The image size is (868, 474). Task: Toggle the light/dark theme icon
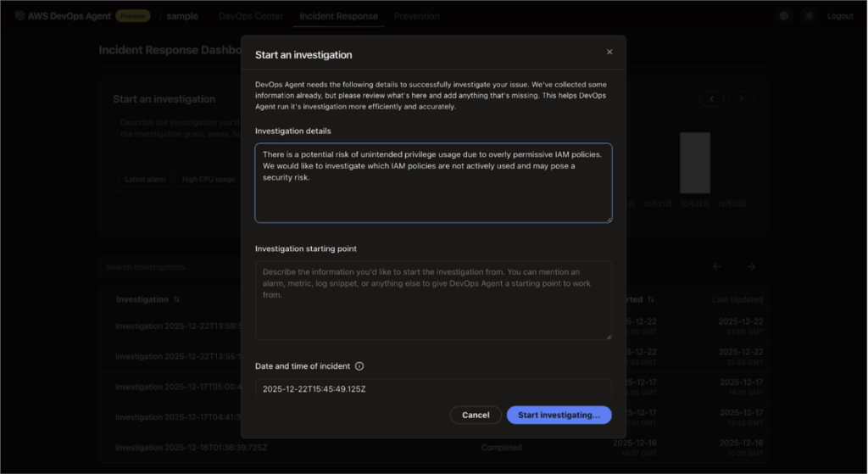point(809,16)
